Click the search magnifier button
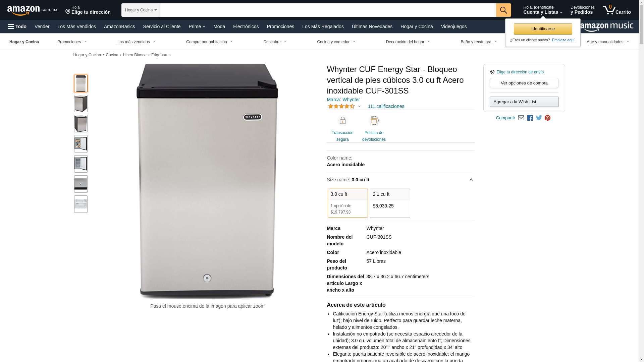Viewport: 644px width, 362px height. (503, 10)
